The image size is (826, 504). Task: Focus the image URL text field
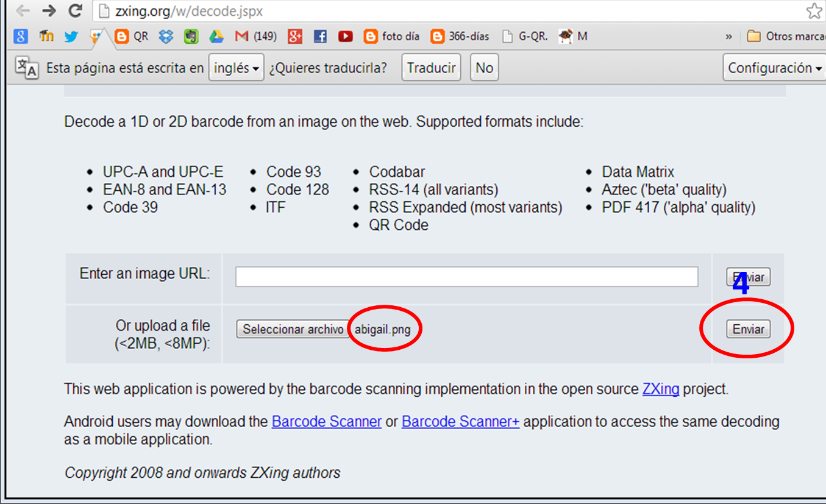coord(466,277)
